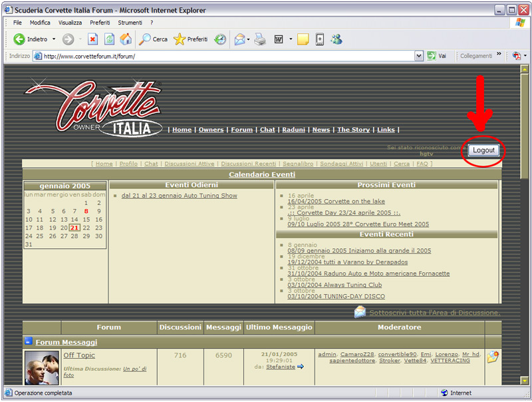Open Discussioni Attive link
Image resolution: width=532 pixels, height=402 pixels.
tap(190, 164)
